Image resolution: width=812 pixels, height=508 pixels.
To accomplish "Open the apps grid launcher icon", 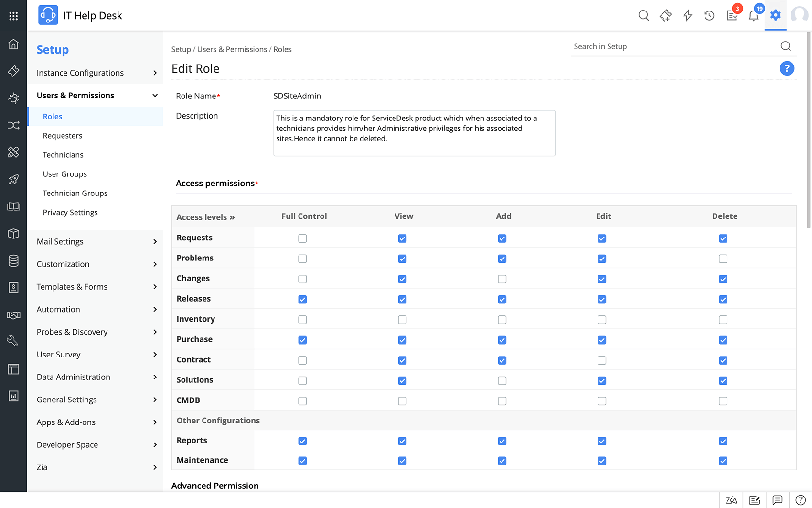I will 13,16.
